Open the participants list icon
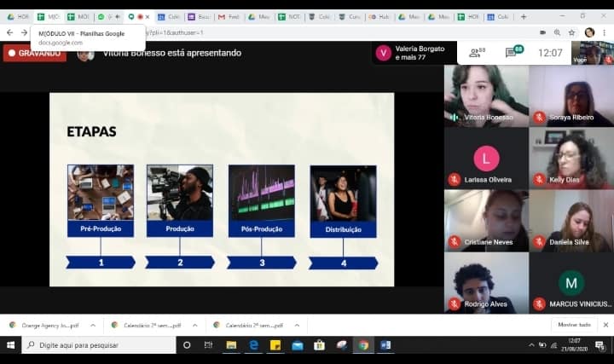Viewport: 614px width, 364px height. click(476, 53)
